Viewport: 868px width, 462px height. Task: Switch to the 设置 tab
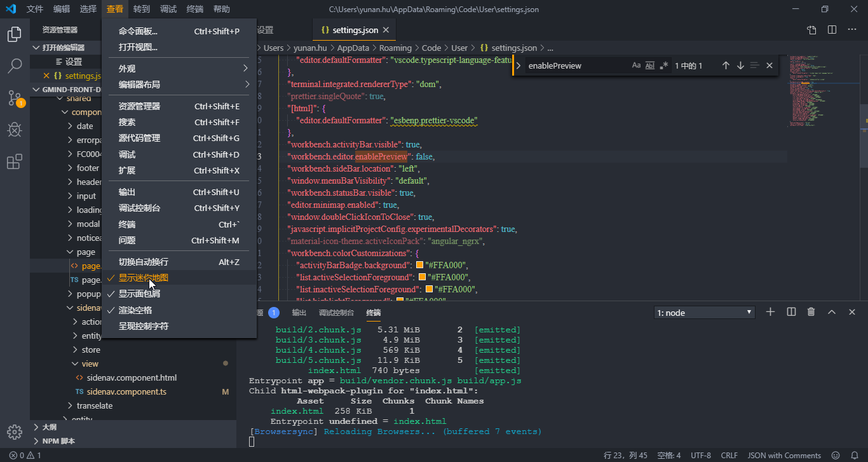point(264,29)
